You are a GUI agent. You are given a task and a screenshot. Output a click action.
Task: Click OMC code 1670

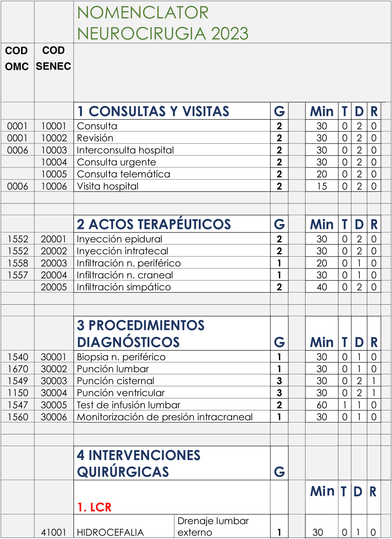click(18, 369)
